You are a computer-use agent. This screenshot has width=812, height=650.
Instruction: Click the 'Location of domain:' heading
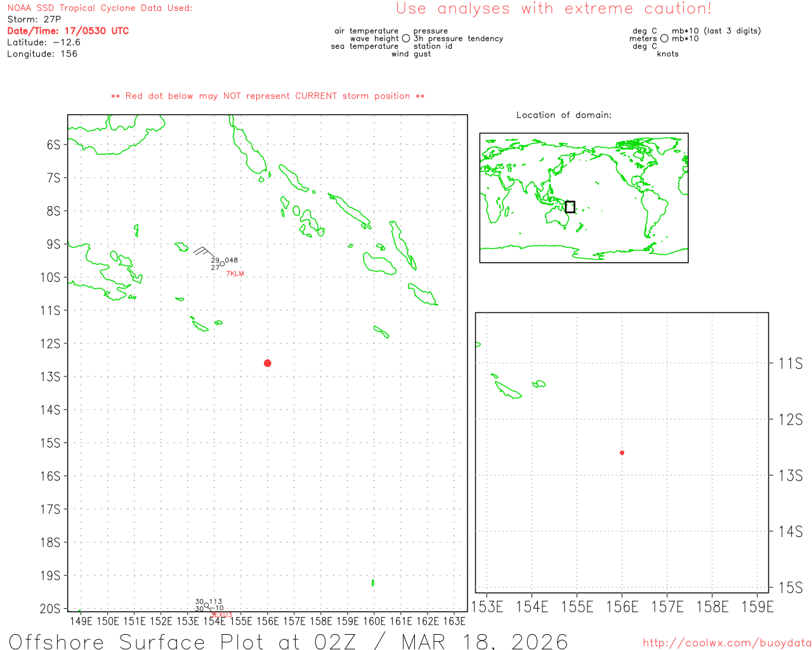coord(563,115)
